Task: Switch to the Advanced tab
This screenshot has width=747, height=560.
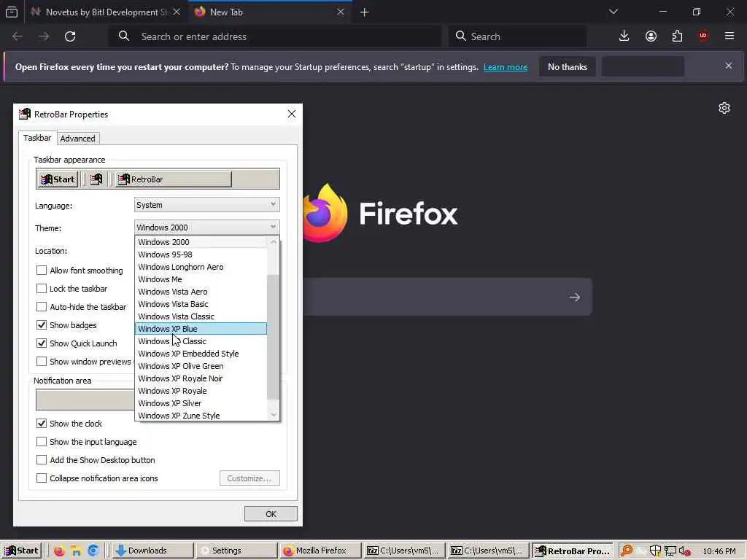Action: point(77,139)
